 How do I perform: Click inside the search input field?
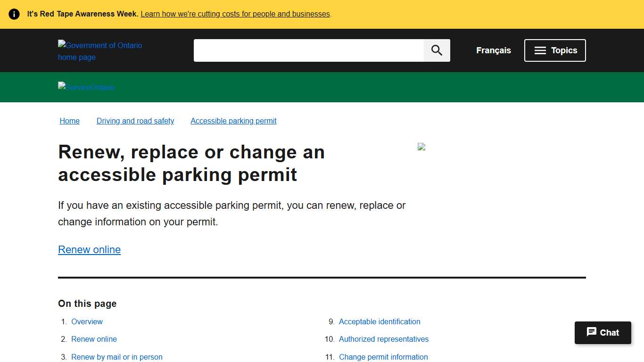306,50
